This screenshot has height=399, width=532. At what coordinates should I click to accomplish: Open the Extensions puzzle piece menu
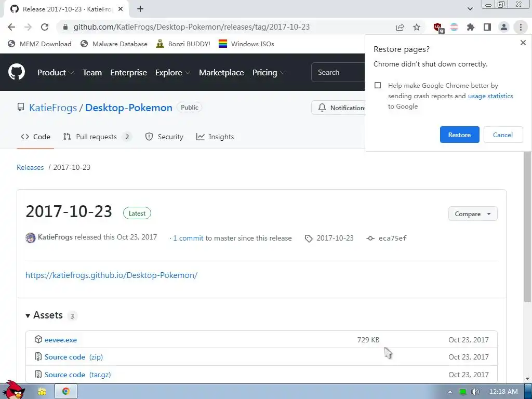[471, 27]
